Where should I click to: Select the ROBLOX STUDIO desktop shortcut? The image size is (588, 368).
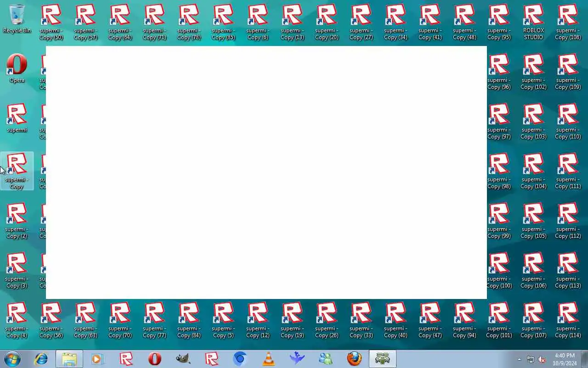pos(533,22)
